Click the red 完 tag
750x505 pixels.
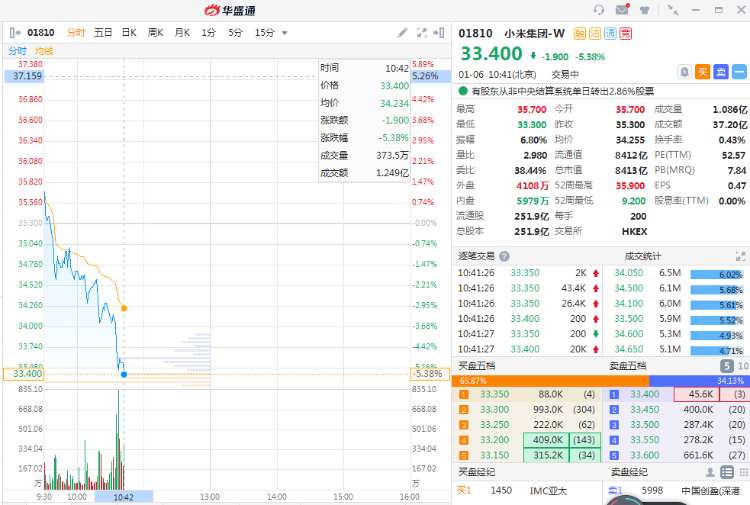coord(625,33)
